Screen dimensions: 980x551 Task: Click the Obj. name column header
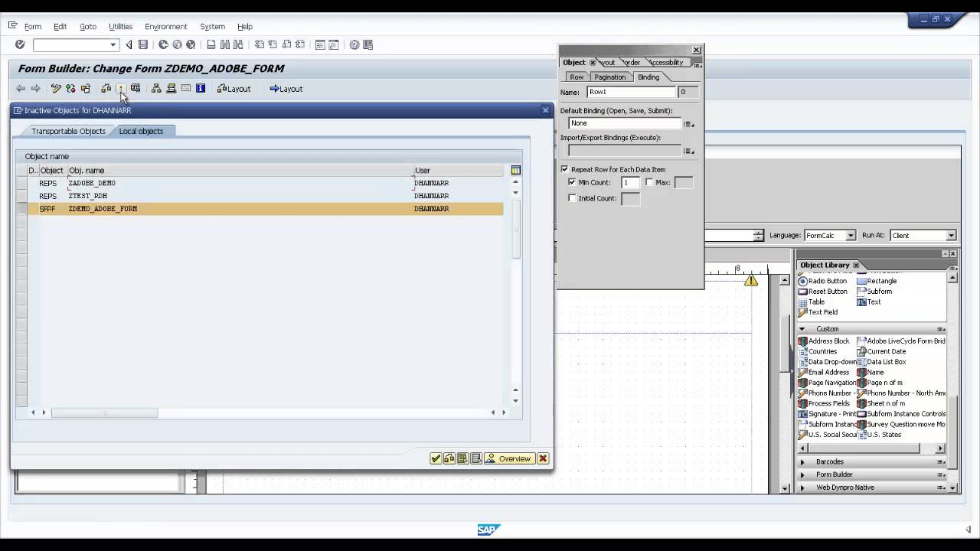[x=240, y=170]
